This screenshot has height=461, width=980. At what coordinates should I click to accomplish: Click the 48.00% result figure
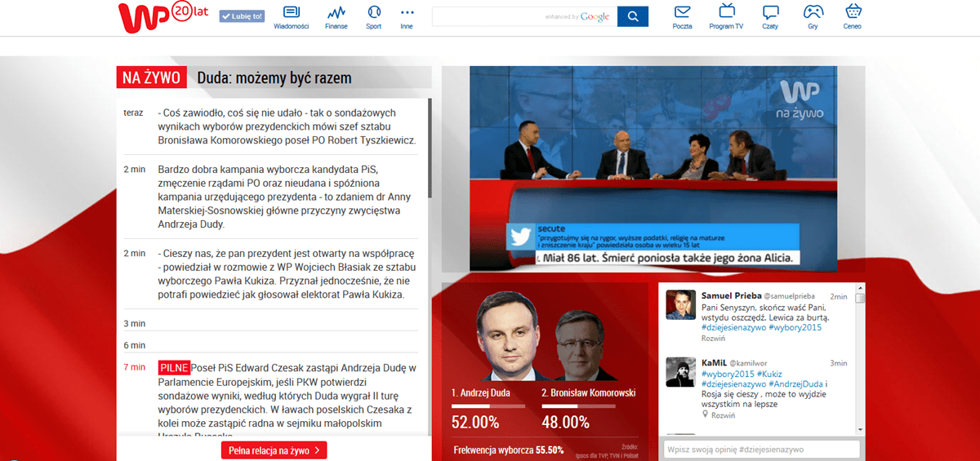(566, 423)
